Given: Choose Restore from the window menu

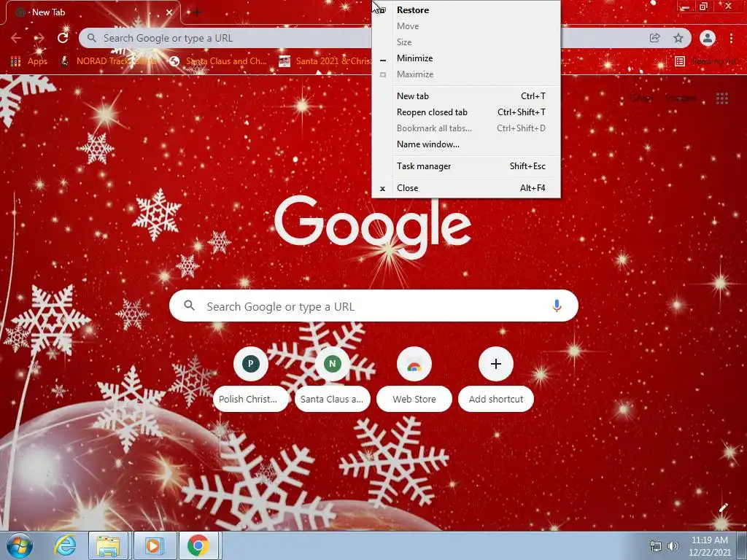Looking at the screenshot, I should pyautogui.click(x=466, y=10).
